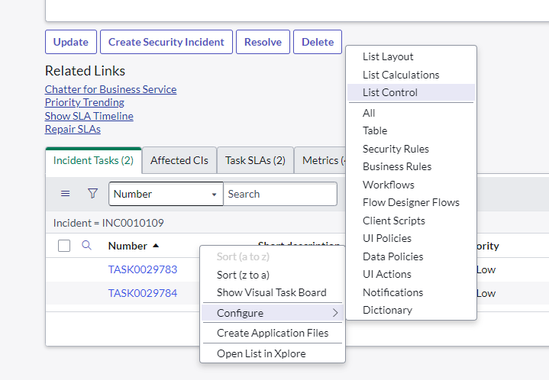Open Flow Designer Flows entry
This screenshot has height=380, width=549.
coord(411,202)
